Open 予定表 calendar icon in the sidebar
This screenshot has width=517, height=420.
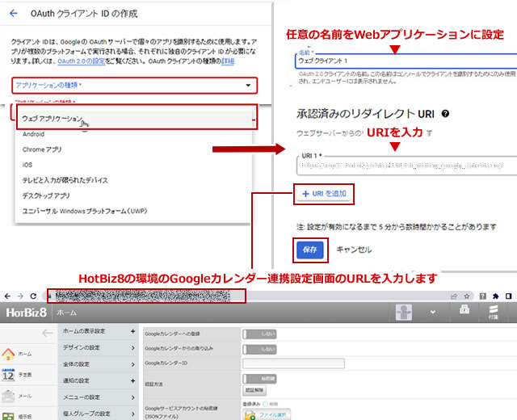(x=8, y=375)
